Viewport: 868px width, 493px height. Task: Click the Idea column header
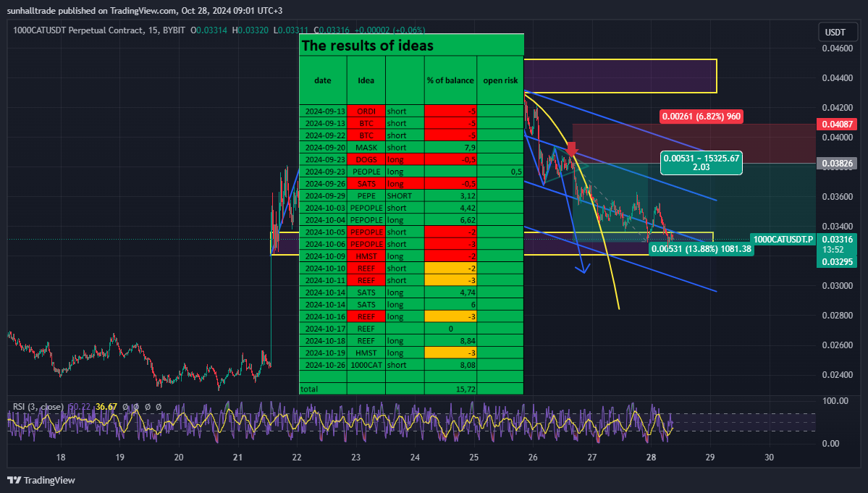coord(366,80)
